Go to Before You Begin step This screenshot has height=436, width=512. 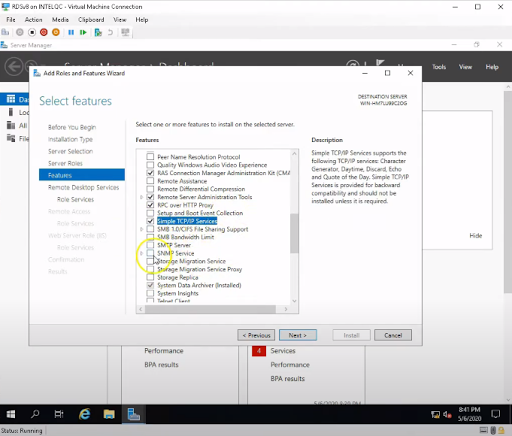click(72, 127)
